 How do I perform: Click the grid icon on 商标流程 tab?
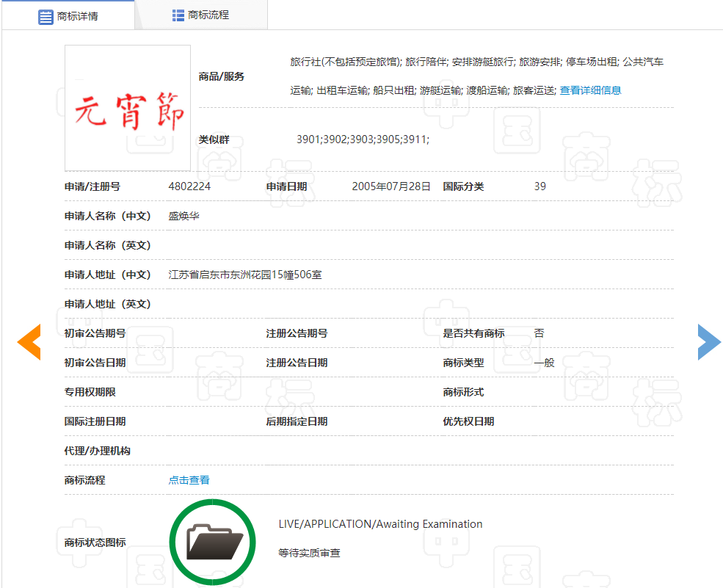(178, 15)
